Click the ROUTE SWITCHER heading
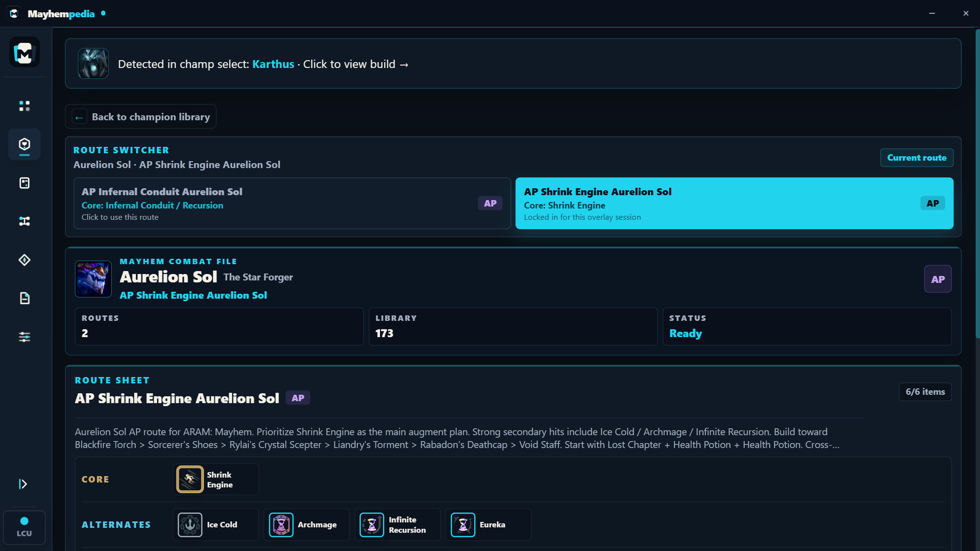Screen dimensions: 980x551 pyautogui.click(x=121, y=150)
